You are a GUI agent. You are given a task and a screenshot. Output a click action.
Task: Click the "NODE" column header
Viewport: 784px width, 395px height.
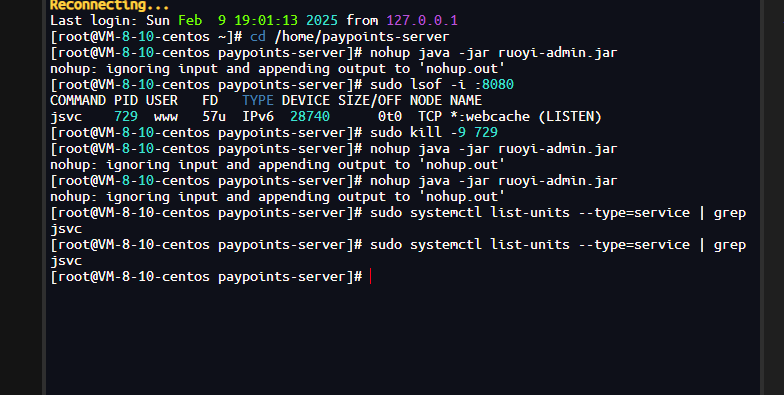pyautogui.click(x=426, y=100)
